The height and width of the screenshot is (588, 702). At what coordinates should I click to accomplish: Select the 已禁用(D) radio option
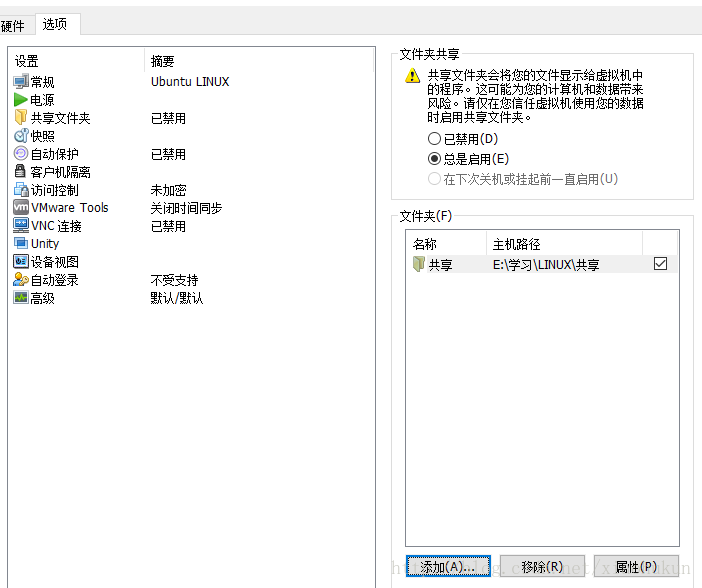tap(434, 138)
